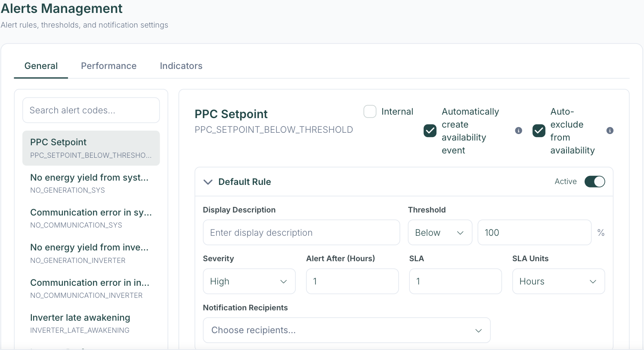Click PPC_SETPOINT_BELOW_THRESHOLD code under the heading
This screenshot has height=350, width=644.
click(x=274, y=130)
